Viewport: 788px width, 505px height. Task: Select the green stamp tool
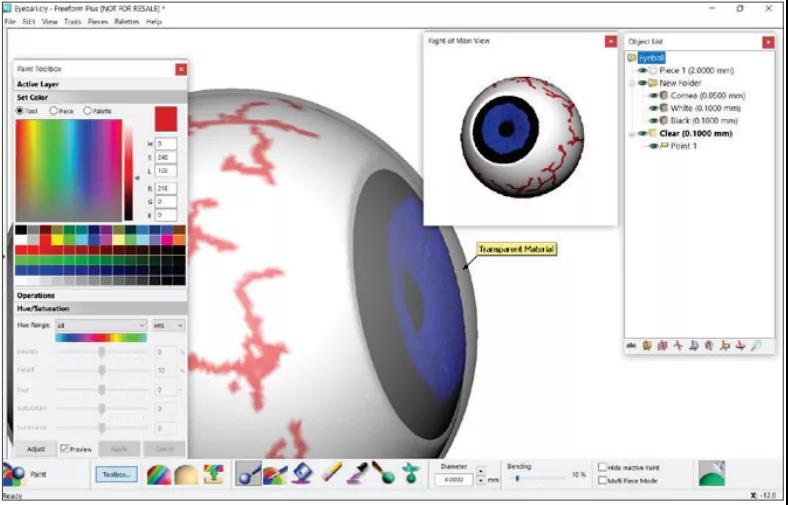point(411,473)
